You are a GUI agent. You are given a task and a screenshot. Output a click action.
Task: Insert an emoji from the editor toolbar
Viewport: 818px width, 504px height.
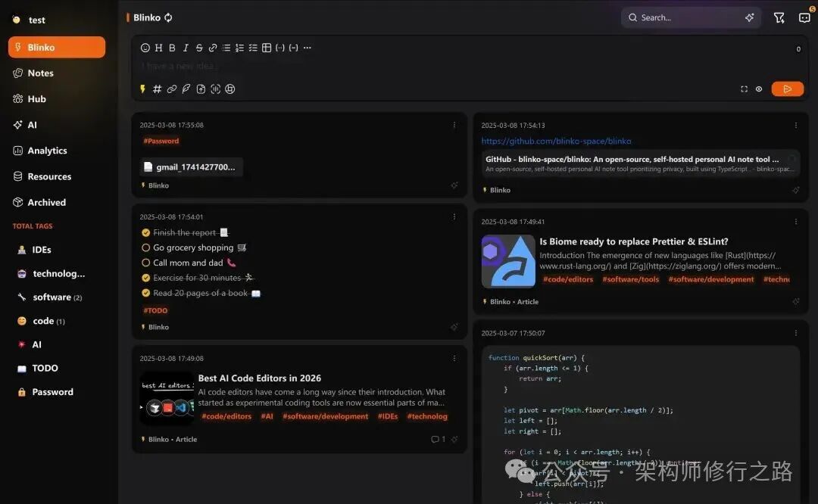coord(145,48)
